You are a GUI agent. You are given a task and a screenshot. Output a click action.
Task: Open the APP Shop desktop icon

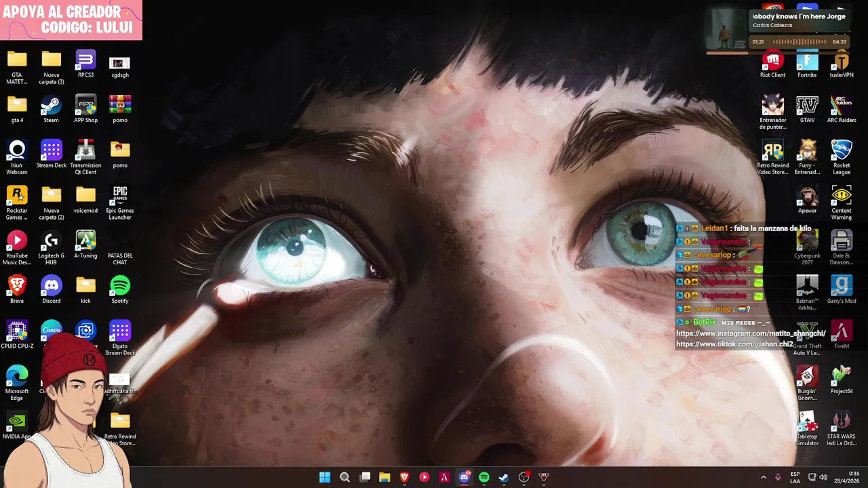pos(85,110)
